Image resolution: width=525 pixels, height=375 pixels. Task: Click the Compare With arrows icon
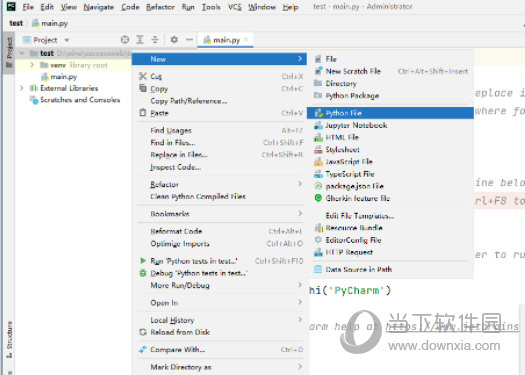click(143, 349)
